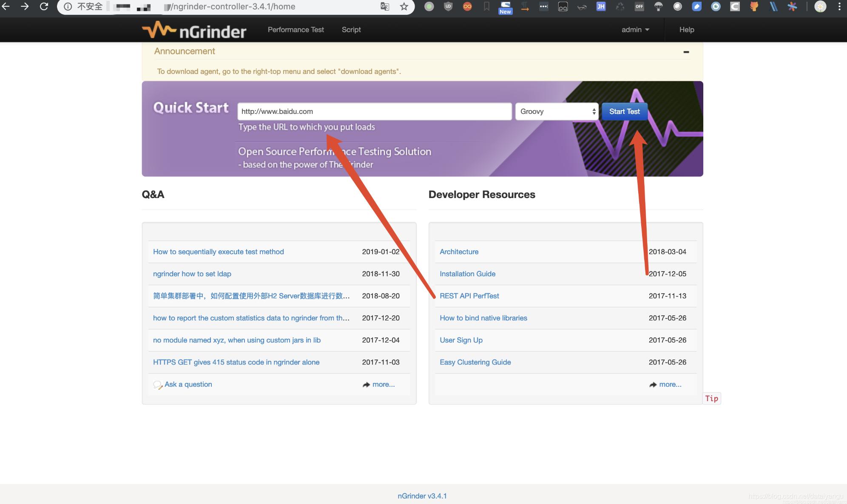Screen dimensions: 847x504
Task: Click the browser reload icon
Action: [x=44, y=6]
